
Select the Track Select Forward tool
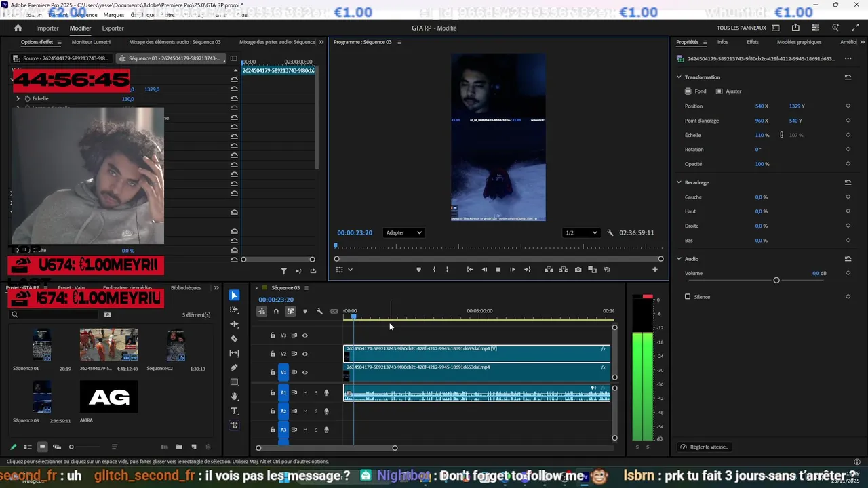click(x=234, y=310)
